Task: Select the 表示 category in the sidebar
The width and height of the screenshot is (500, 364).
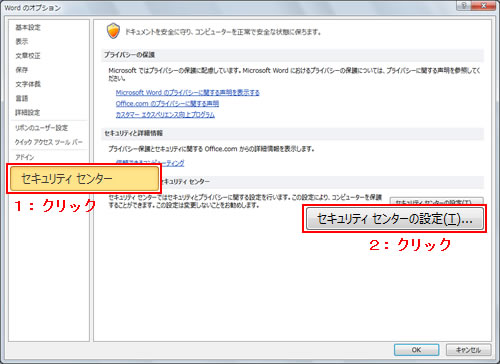Action: (22, 41)
